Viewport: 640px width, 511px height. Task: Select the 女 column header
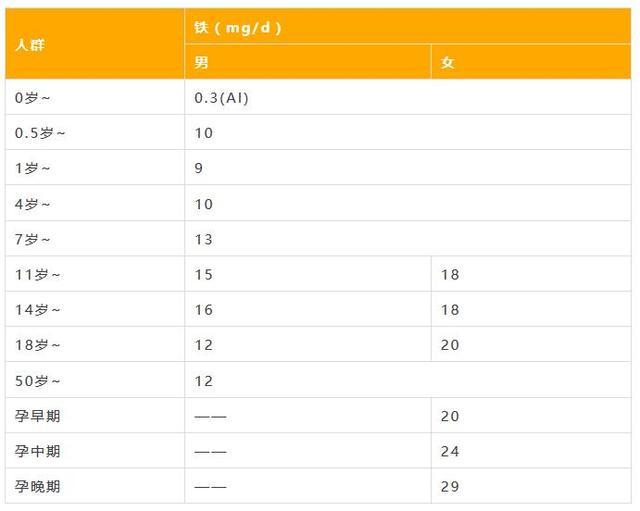[448, 63]
